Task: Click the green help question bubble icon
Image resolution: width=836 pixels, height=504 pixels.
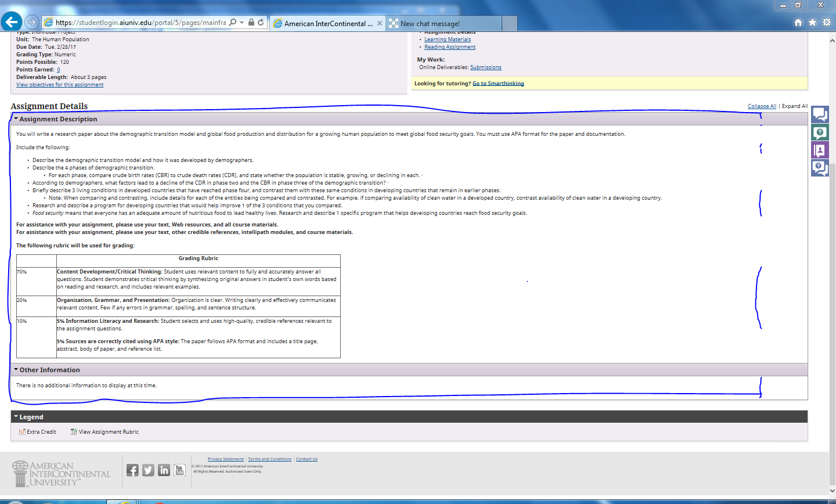Action: 820,132
